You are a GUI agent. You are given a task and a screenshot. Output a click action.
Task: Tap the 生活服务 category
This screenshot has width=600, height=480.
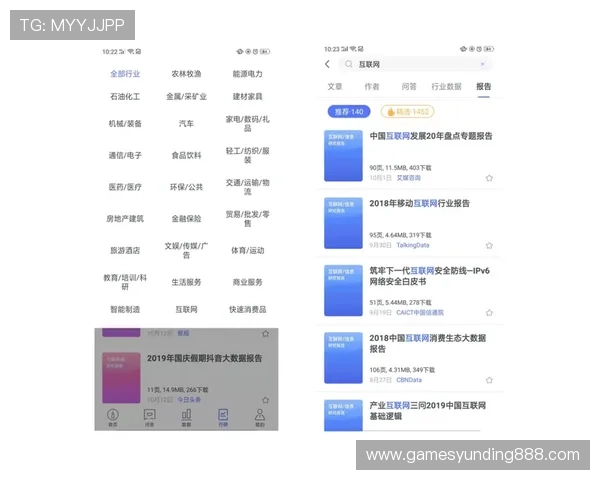[x=186, y=282]
